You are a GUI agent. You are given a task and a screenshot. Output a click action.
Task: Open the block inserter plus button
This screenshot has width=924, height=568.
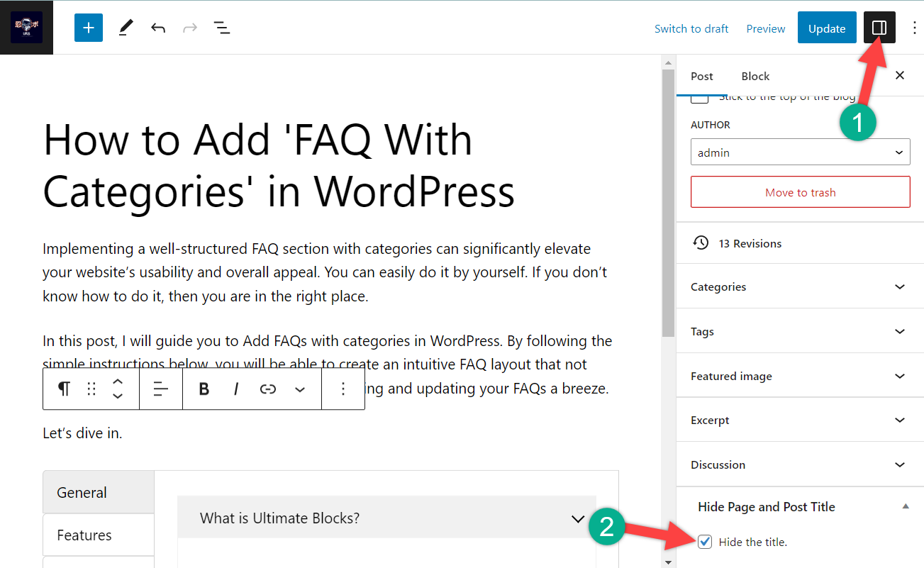(89, 28)
